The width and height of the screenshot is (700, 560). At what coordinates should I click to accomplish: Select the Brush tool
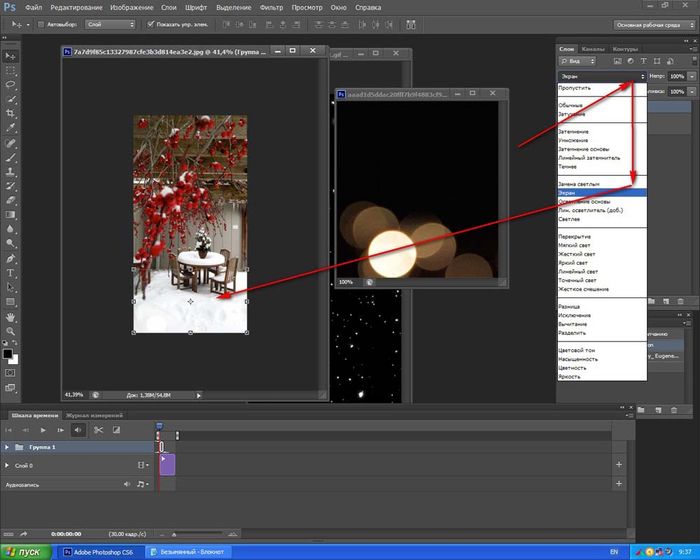[10, 157]
